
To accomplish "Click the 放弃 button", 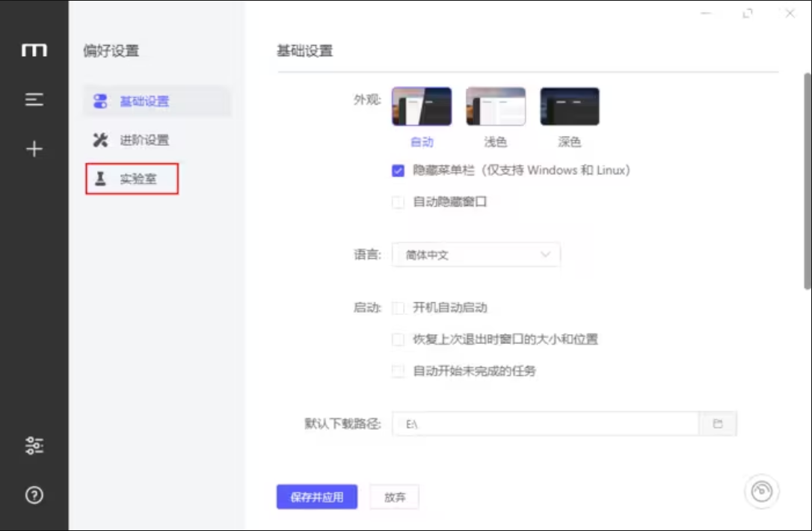I will (395, 497).
